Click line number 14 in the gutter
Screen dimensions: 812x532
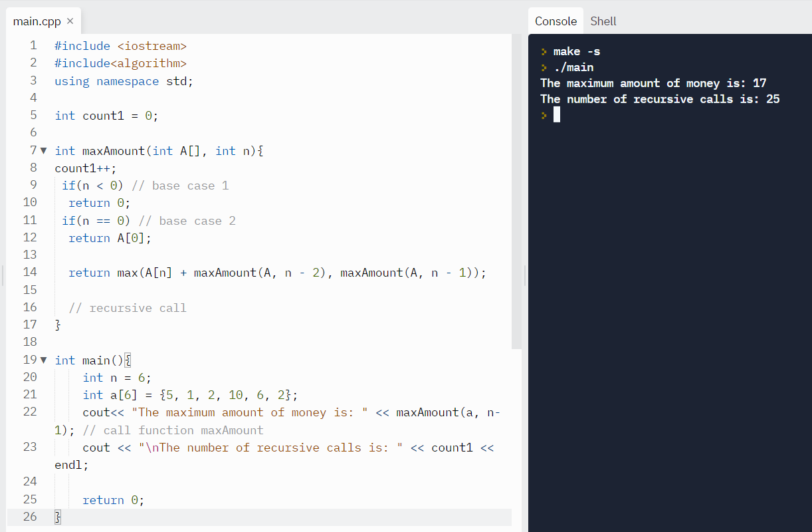click(30, 272)
